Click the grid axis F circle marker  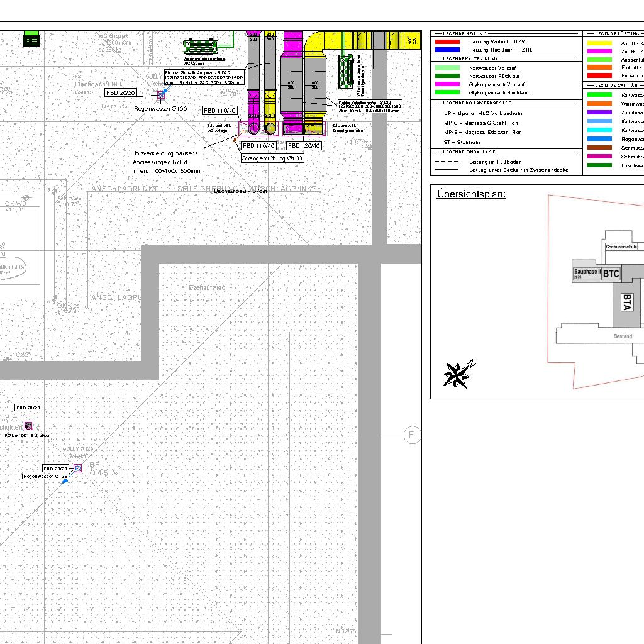pyautogui.click(x=412, y=435)
